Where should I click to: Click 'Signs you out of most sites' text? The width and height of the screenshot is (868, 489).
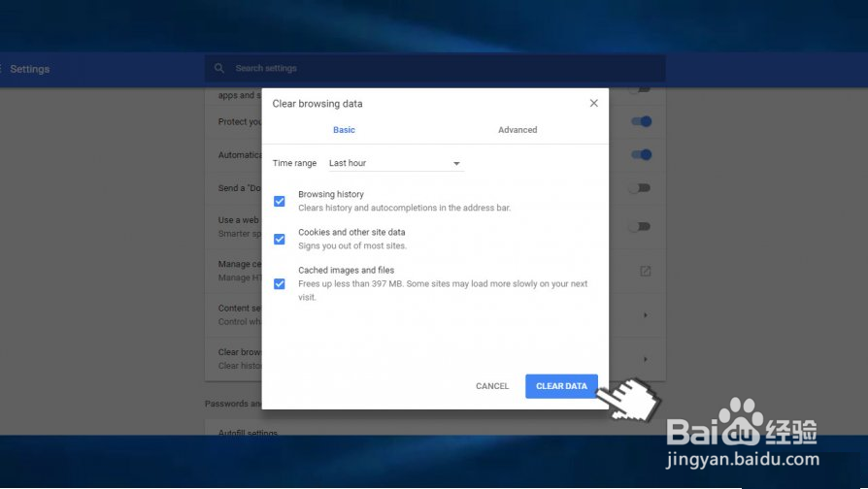tap(352, 245)
